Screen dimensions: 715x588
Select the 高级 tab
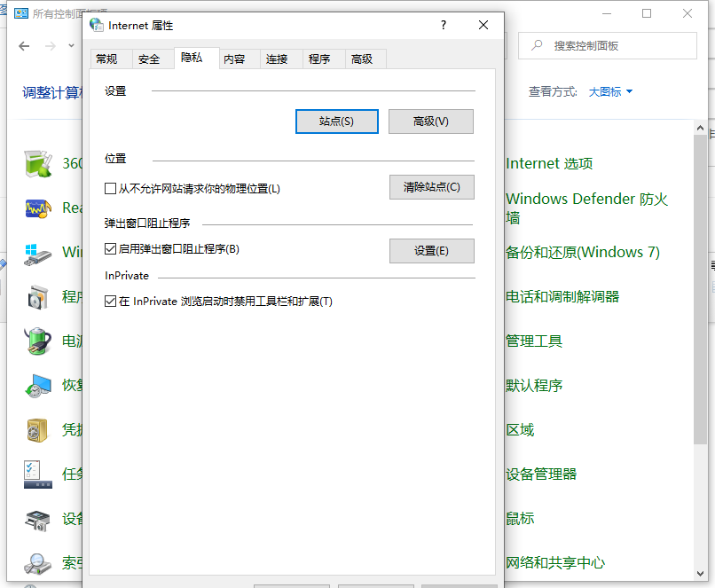(x=362, y=59)
